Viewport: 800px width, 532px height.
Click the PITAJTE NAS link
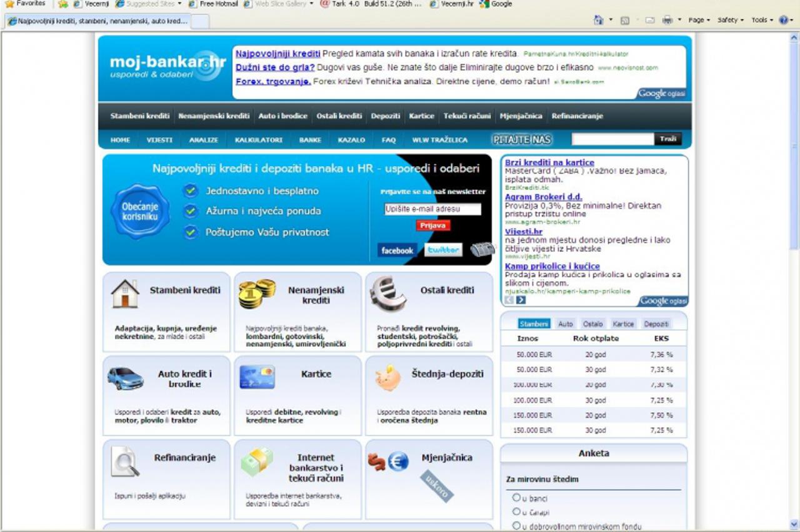point(522,139)
